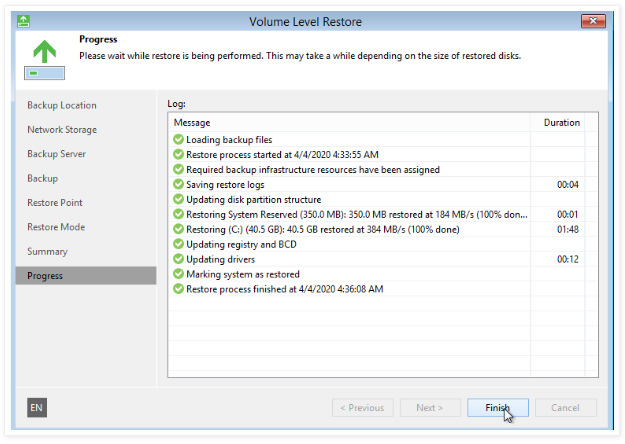
Task: Go to the Restore Point step
Action: pyautogui.click(x=55, y=203)
